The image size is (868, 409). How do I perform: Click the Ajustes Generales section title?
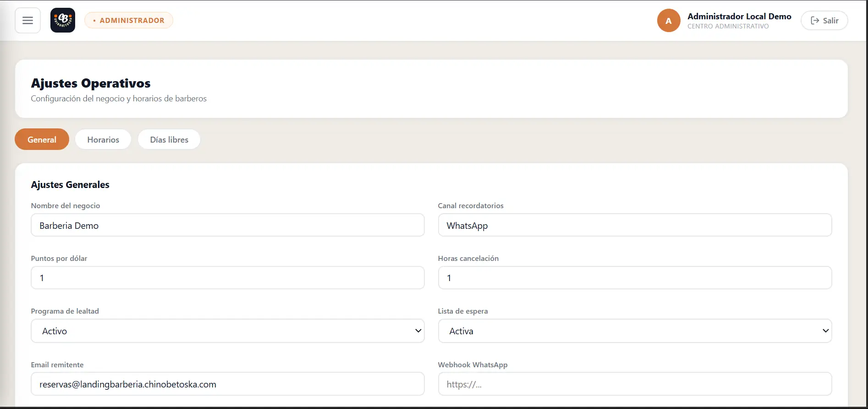(x=70, y=184)
